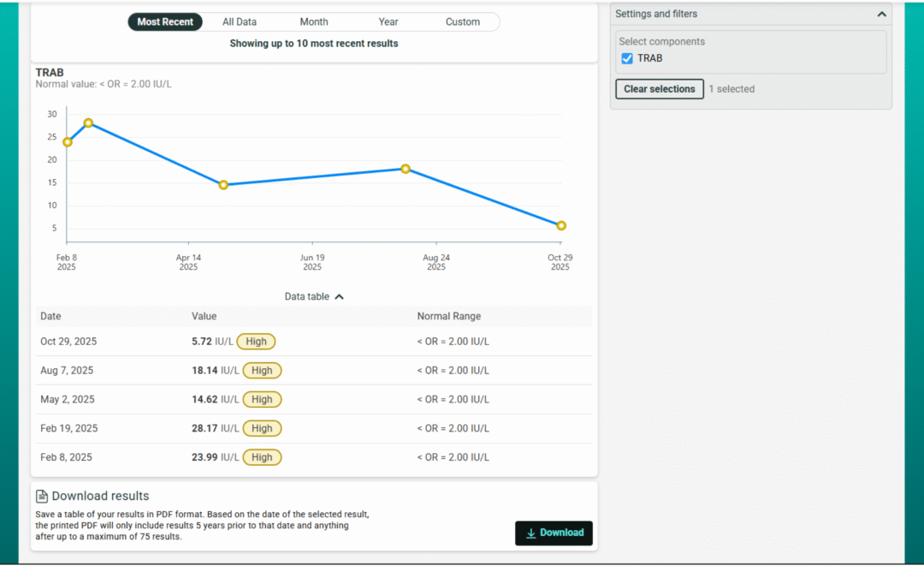Select the last chart point at Oct 29
924x578 pixels.
(561, 226)
